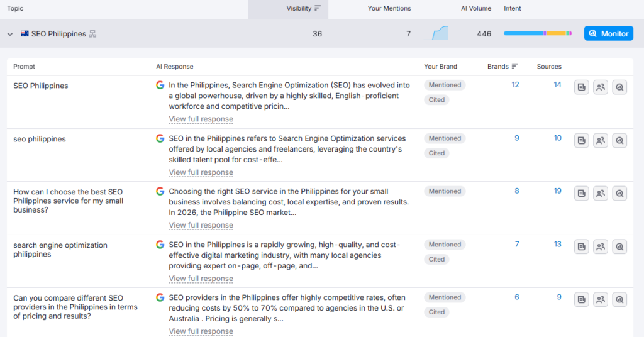Click people icon for 'search engine optimization philippines' row
The width and height of the screenshot is (644, 337).
pos(601,246)
